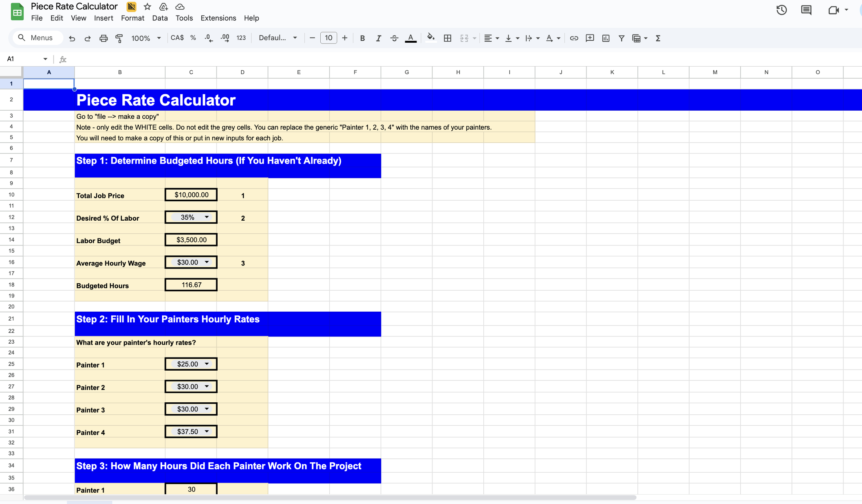Click the Undo arrow icon
This screenshot has height=504, width=862.
click(x=72, y=38)
